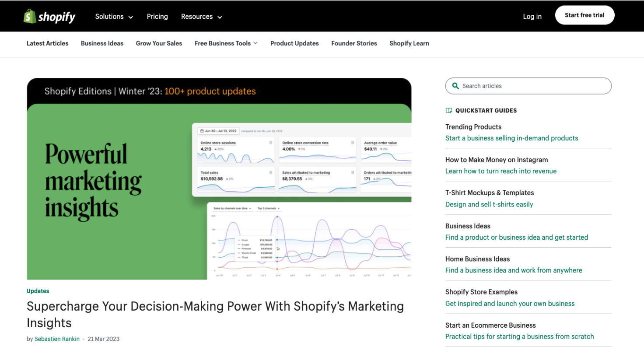Image resolution: width=644 pixels, height=350 pixels.
Task: Go to the Shopify Learn page
Action: point(409,43)
